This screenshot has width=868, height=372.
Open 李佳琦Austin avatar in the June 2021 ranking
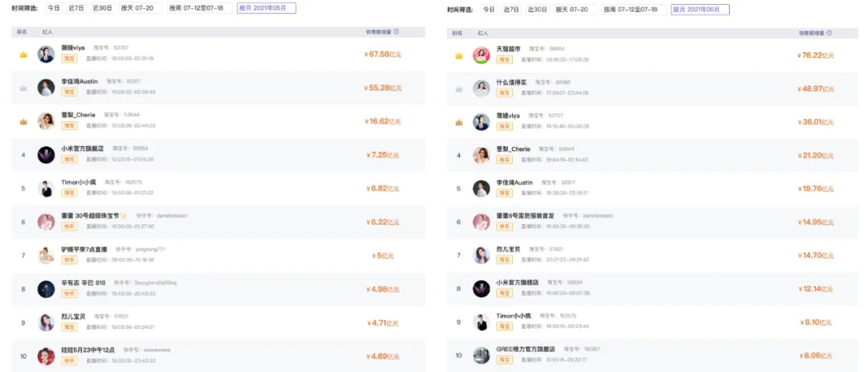point(481,188)
